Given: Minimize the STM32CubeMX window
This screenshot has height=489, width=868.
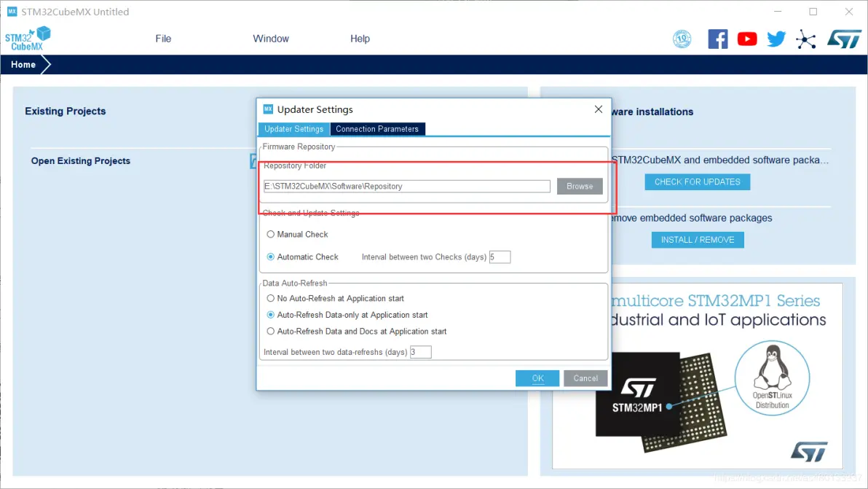Looking at the screenshot, I should (778, 12).
